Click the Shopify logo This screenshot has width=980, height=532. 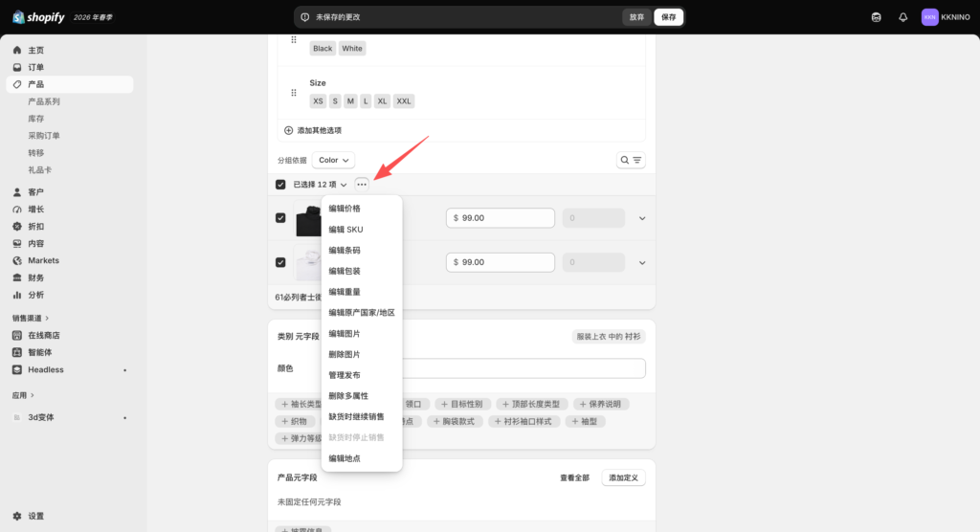(x=38, y=17)
